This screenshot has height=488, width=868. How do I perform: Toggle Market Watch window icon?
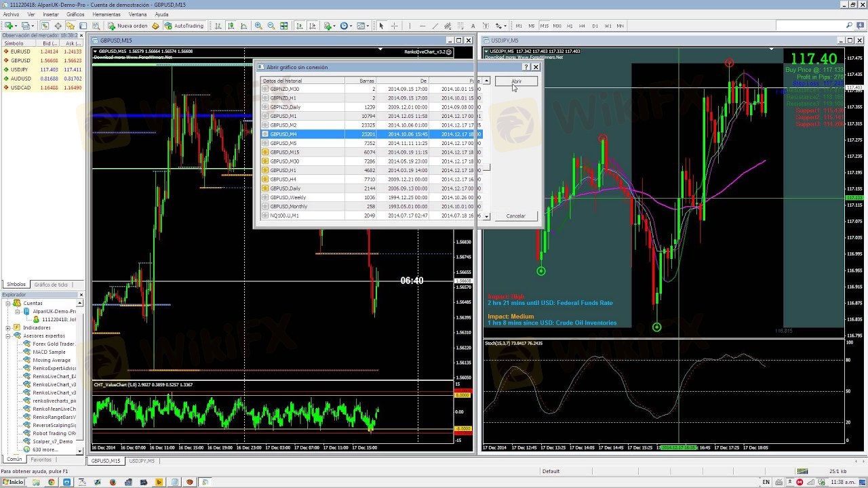[x=45, y=26]
